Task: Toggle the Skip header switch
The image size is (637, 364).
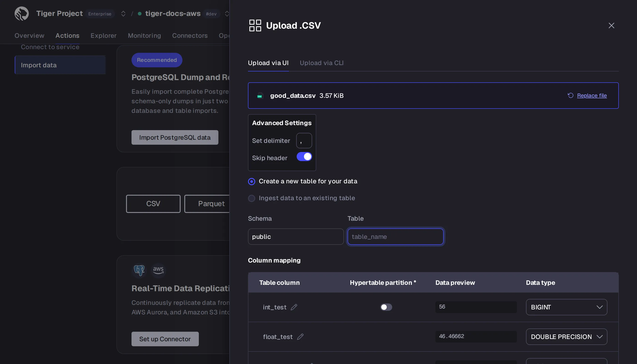Action: [304, 157]
